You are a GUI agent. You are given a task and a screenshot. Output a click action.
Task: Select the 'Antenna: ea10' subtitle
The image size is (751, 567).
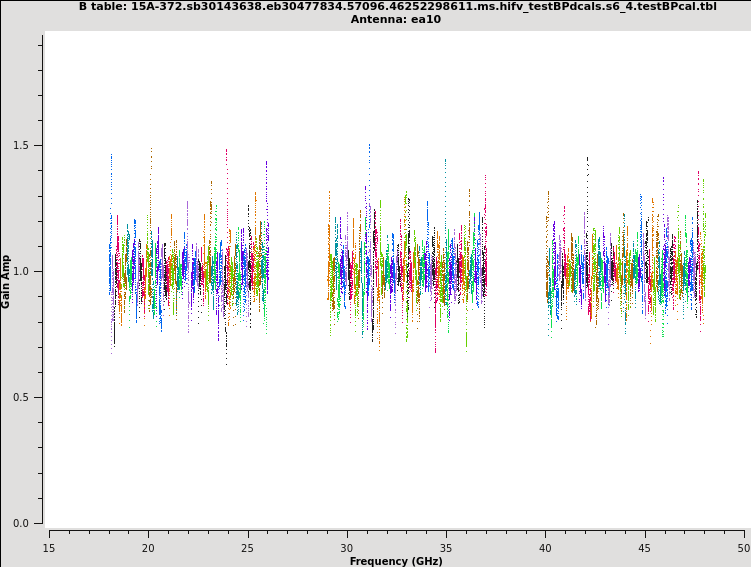tap(395, 19)
